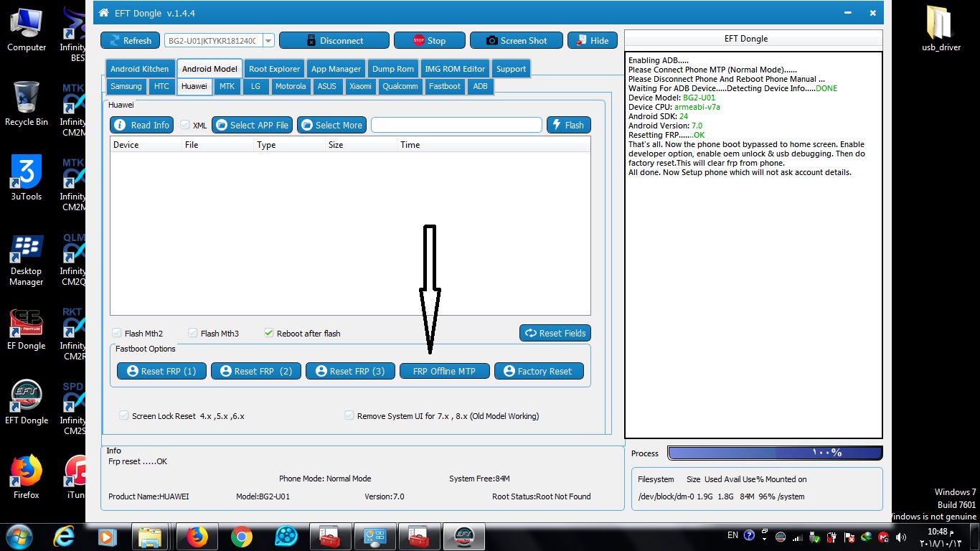Viewport: 980px width, 551px height.
Task: Select the Xiaomi brand tab
Action: pos(360,86)
